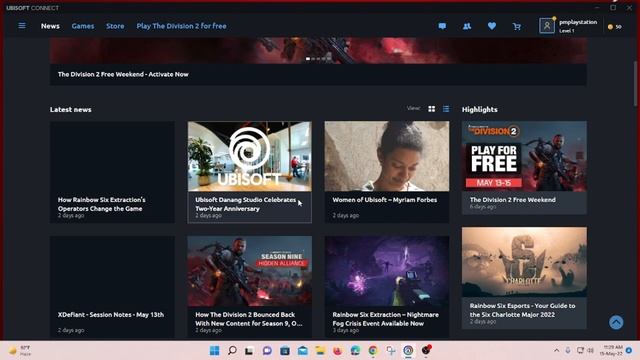Open the weather widget in the taskbar

tap(20, 350)
